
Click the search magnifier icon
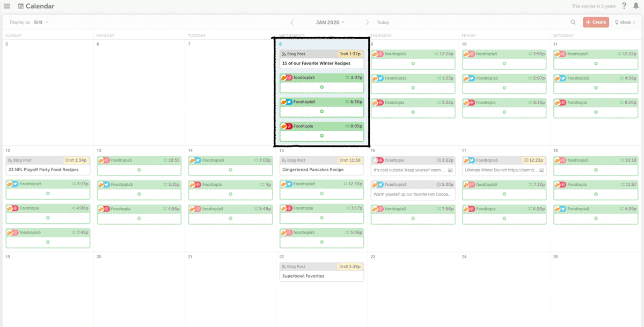pos(573,22)
